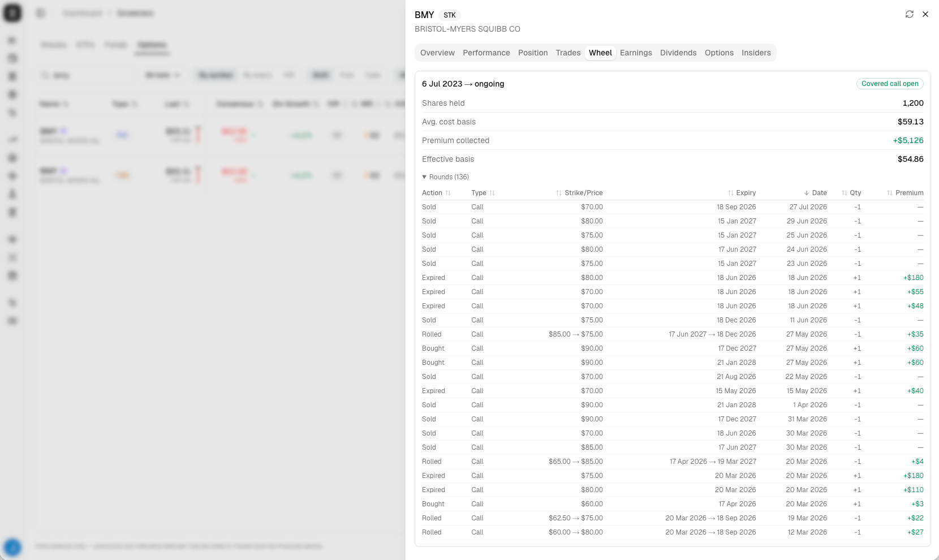This screenshot has width=939, height=560.
Task: Click the +$22 premium value
Action: 916,518
